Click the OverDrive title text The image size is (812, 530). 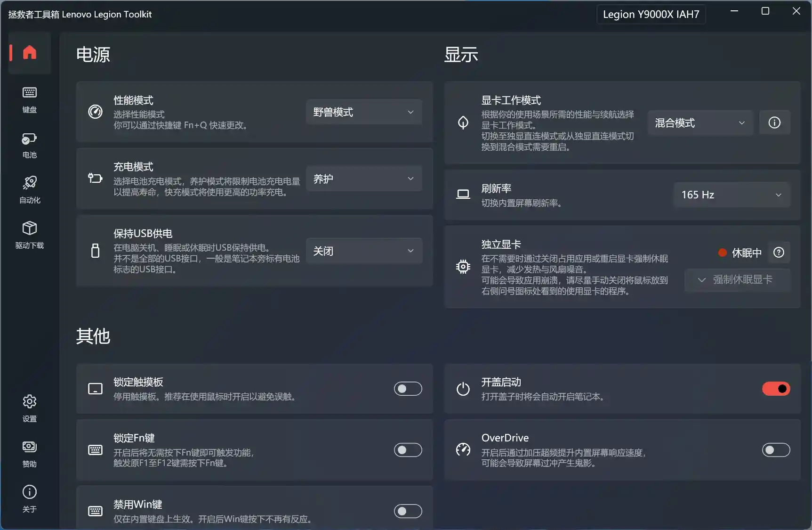[x=505, y=438]
